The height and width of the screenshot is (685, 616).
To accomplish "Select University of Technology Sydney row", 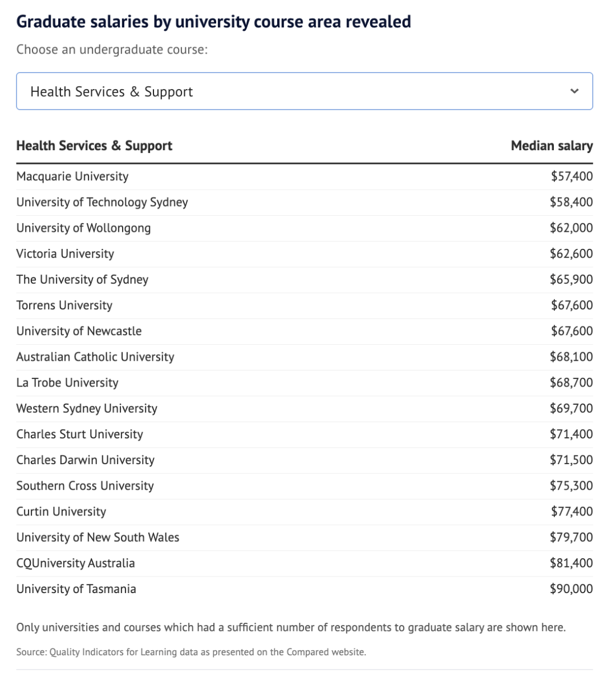I will click(102, 202).
